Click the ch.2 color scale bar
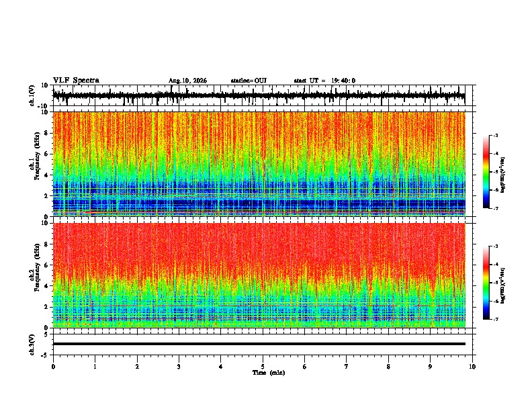Image resolution: width=532 pixels, height=411 pixels. 486,283
